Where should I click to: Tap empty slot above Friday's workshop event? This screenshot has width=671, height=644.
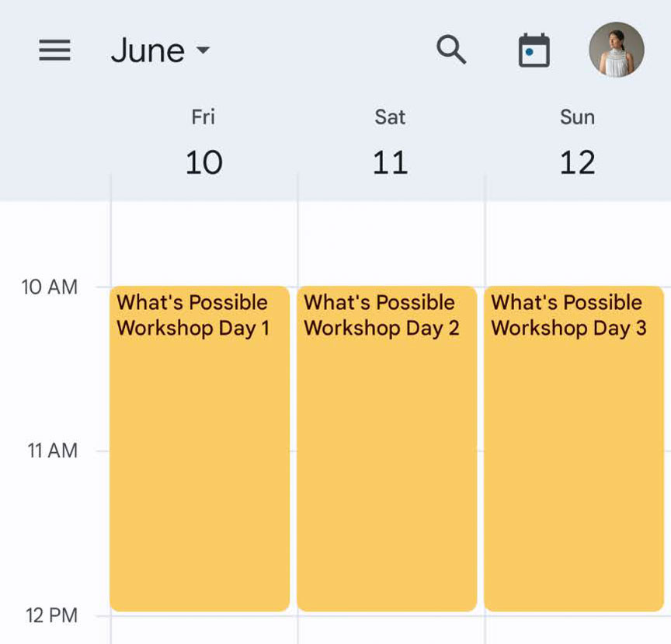coord(204,243)
